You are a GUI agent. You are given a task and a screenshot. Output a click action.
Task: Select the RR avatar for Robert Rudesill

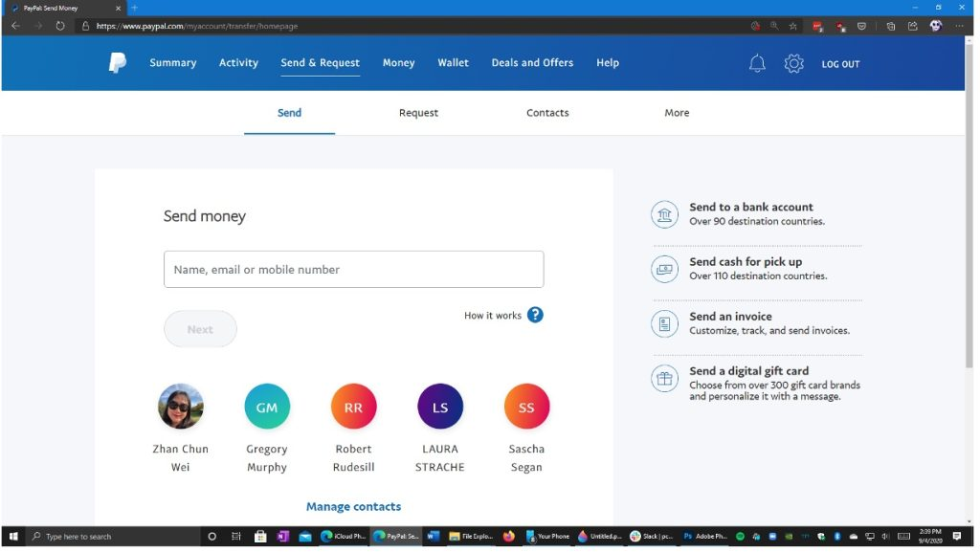tap(354, 407)
